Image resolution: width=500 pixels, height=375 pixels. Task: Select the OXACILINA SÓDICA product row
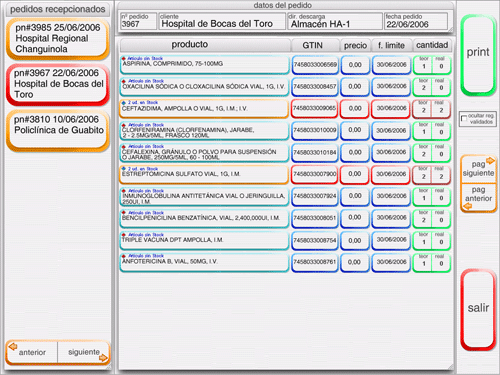point(204,87)
